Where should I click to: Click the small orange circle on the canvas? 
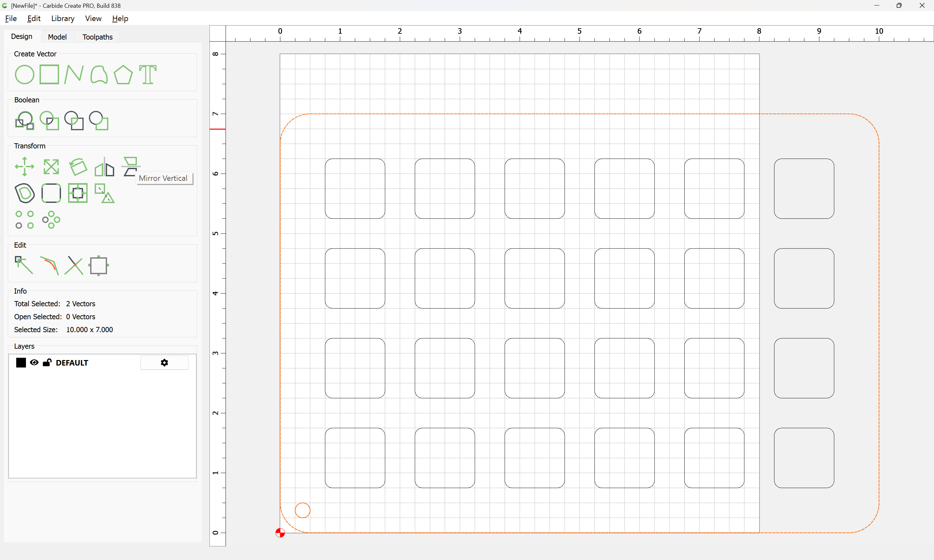[x=302, y=510]
